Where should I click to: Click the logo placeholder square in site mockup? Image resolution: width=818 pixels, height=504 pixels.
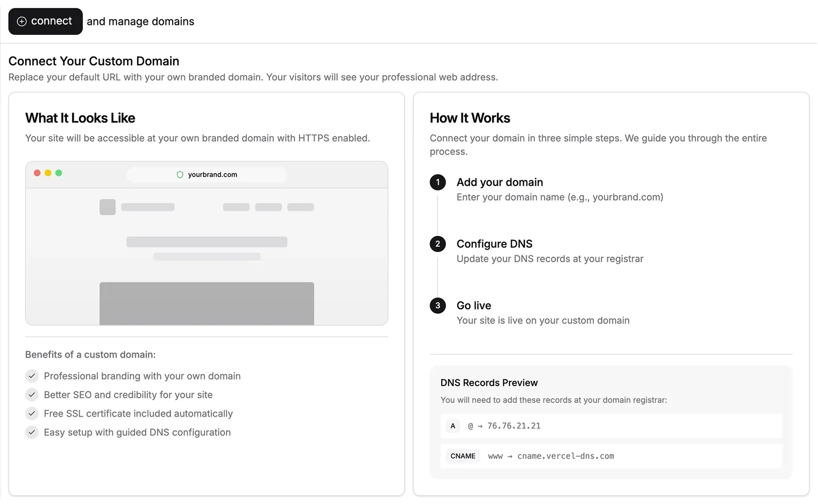pos(107,207)
